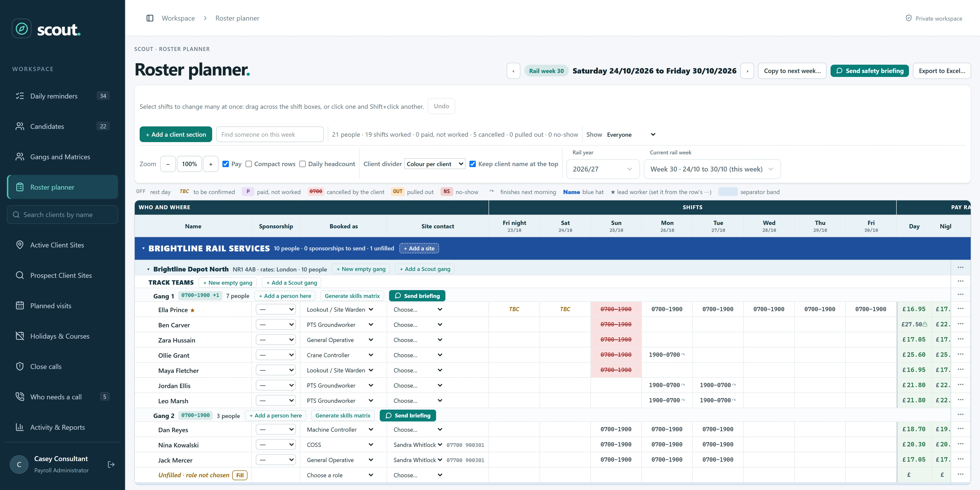Collapse Brightline Rail Services section
The width and height of the screenshot is (980, 490).
click(x=143, y=248)
